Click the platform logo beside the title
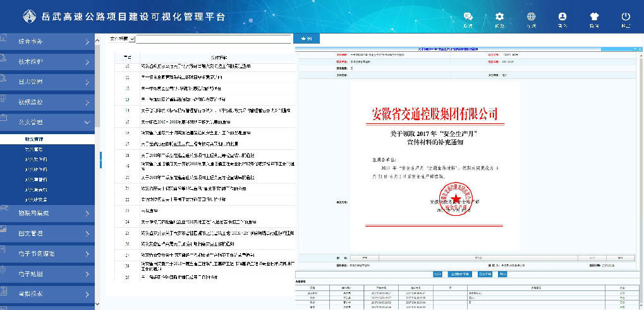This screenshot has width=644, height=310. (x=30, y=16)
